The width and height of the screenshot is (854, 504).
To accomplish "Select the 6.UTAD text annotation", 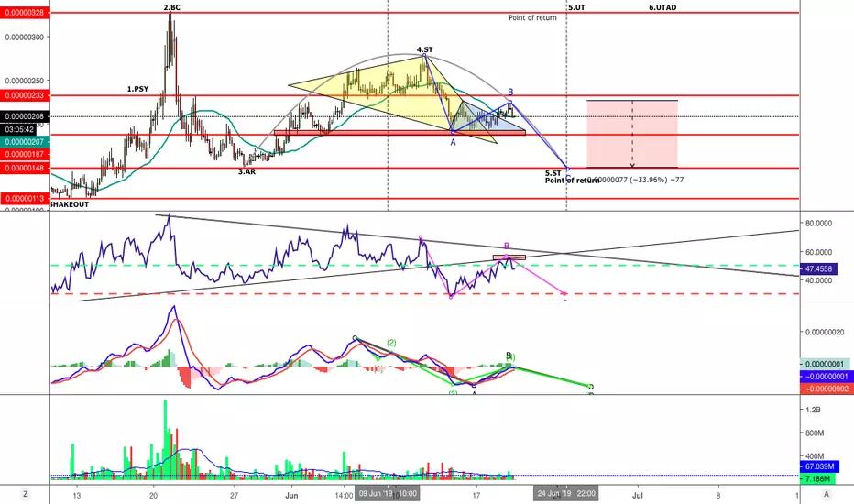I will pos(662,7).
